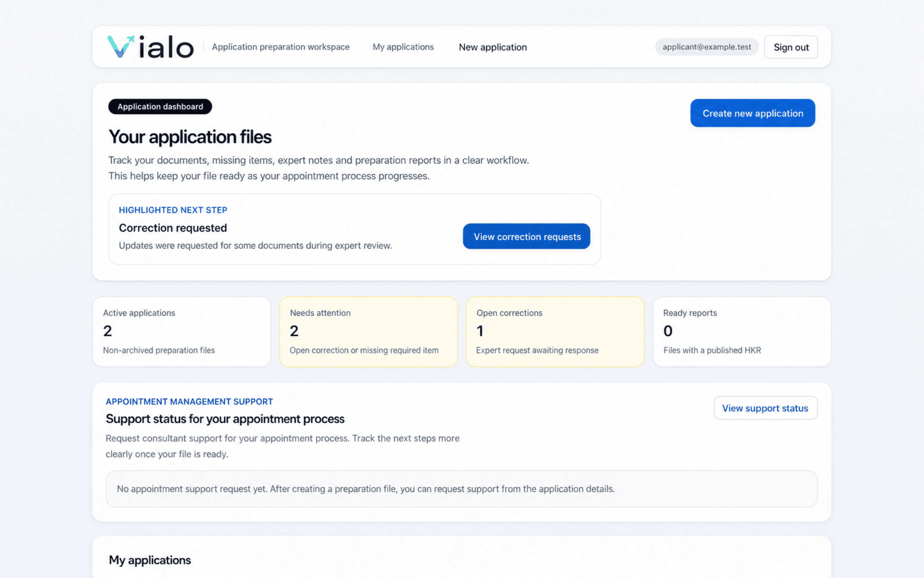Open the Open corrections stat card
The height and width of the screenshot is (578, 924).
coord(555,332)
